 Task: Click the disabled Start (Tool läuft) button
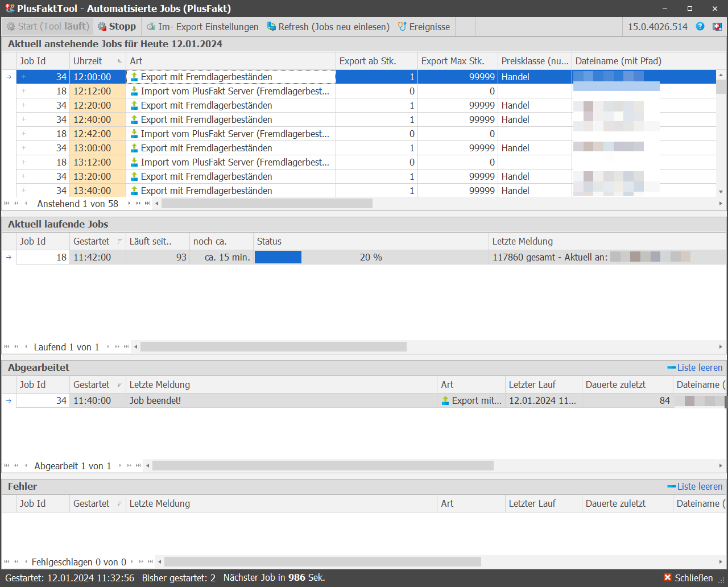click(48, 26)
